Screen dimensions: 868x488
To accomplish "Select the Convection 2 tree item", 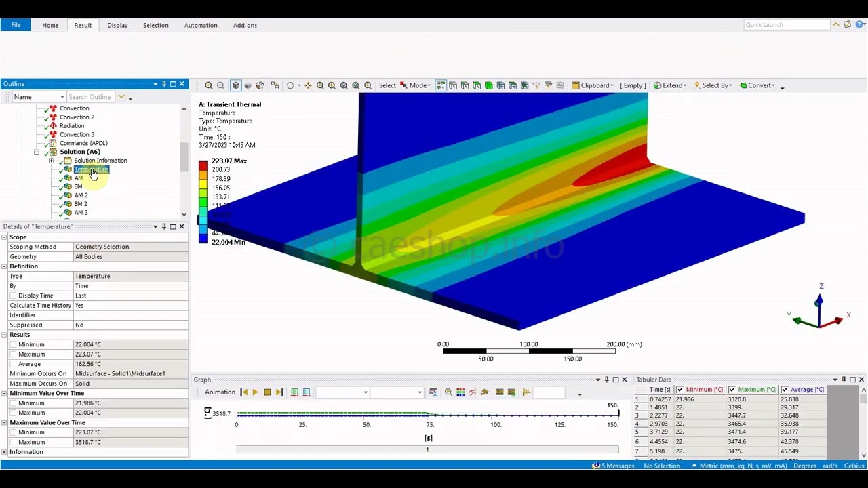I will [77, 117].
